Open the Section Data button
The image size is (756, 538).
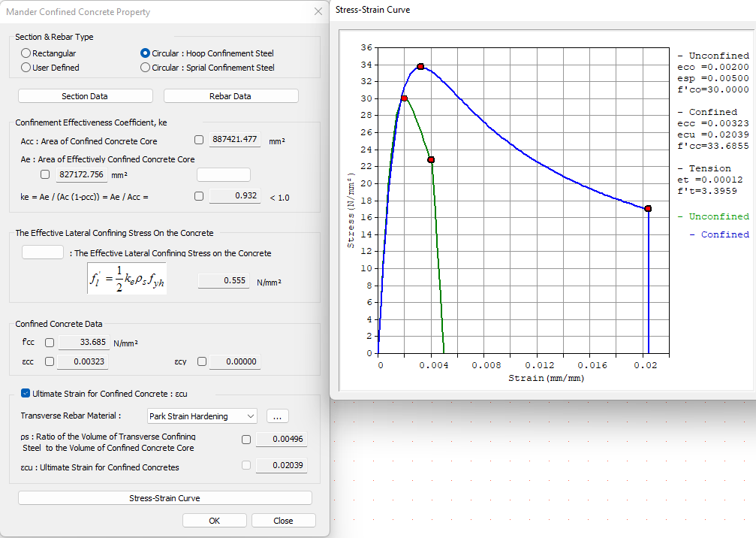pyautogui.click(x=85, y=96)
